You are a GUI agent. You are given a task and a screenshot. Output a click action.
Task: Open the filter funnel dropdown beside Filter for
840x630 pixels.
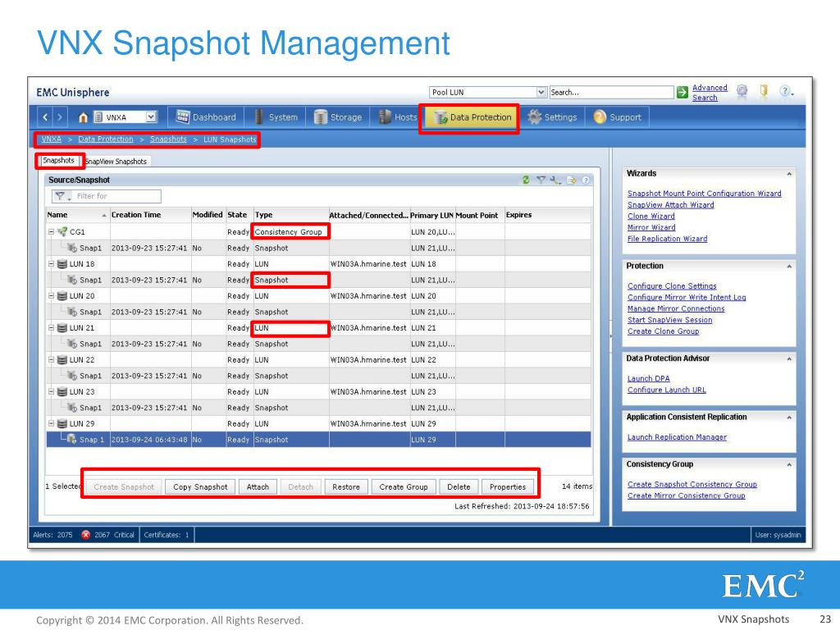pyautogui.click(x=62, y=196)
